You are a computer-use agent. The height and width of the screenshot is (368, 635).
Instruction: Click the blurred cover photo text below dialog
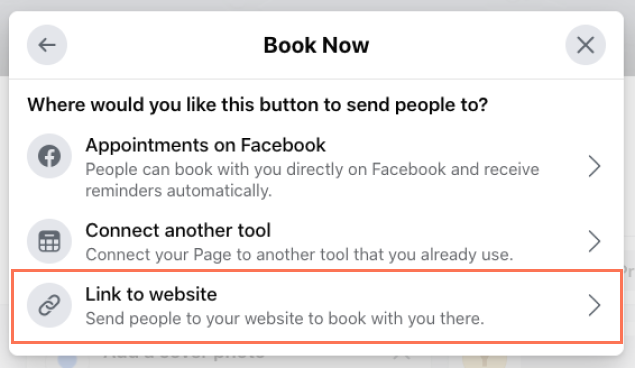point(184,355)
